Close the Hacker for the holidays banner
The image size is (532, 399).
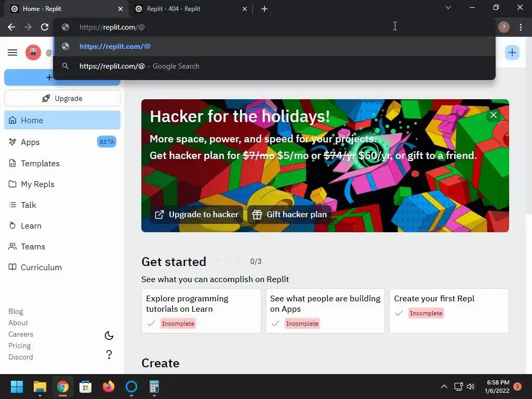coord(494,115)
